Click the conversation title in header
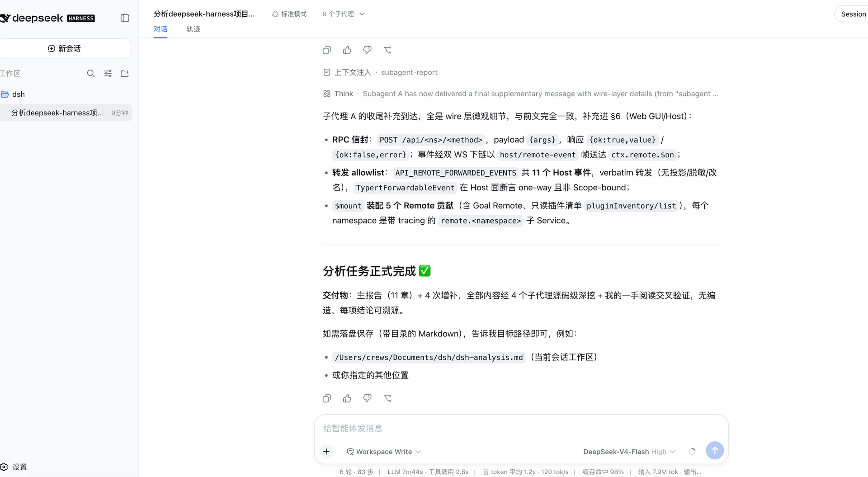 [x=204, y=14]
